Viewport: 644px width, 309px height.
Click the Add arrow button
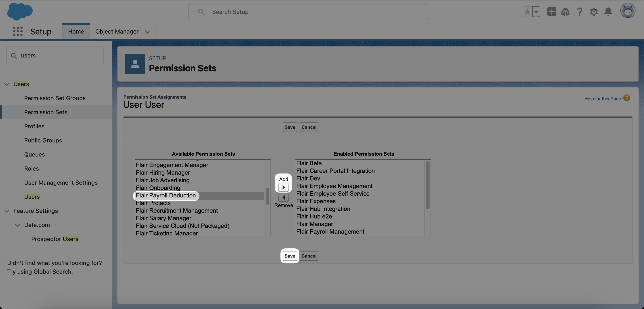(283, 187)
